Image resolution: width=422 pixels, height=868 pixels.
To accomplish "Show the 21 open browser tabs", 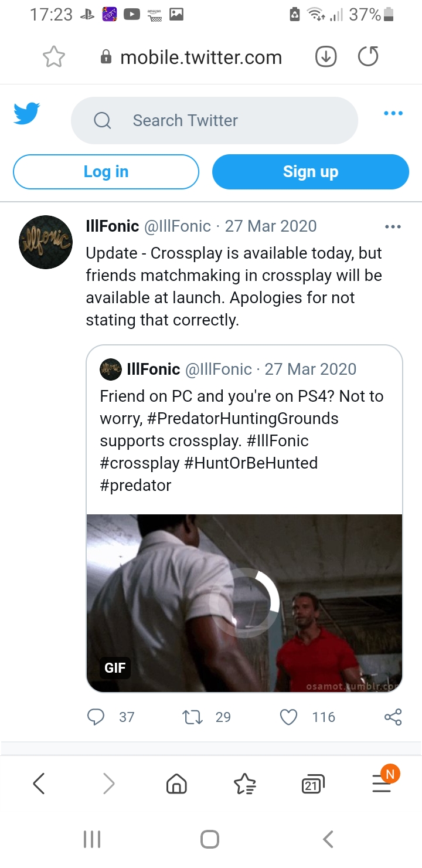I will [312, 784].
